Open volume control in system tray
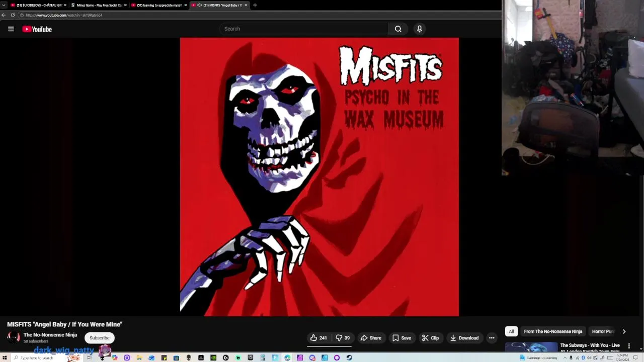This screenshot has height=362, width=644. click(589, 357)
